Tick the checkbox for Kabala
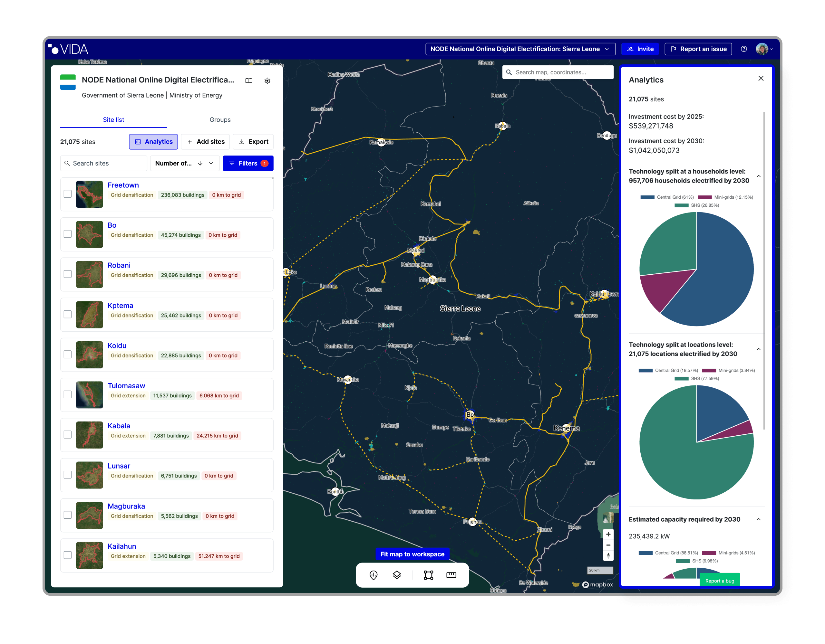 [68, 435]
